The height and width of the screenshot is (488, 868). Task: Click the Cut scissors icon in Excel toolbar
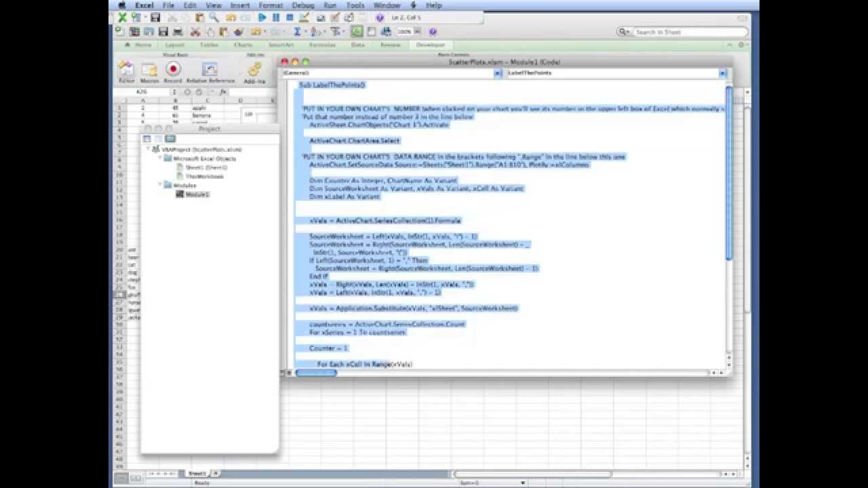click(x=195, y=32)
